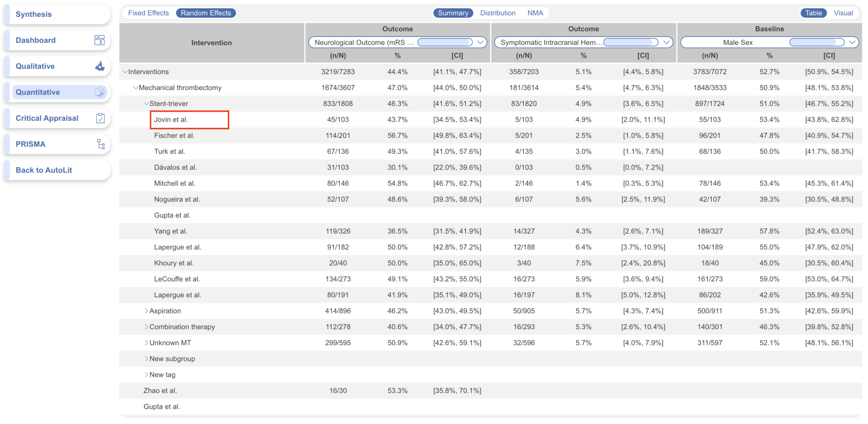The image size is (868, 424).
Task: Click the PRISMA flow diagram icon
Action: [100, 144]
